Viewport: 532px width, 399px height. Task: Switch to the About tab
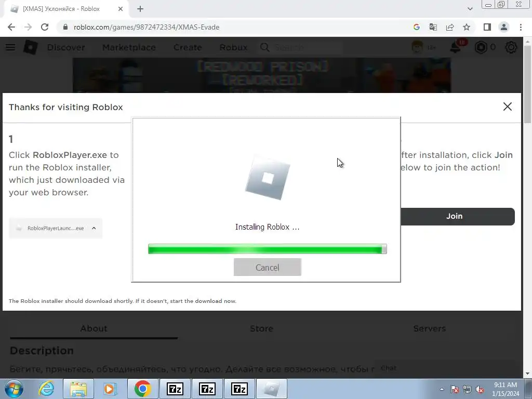94,328
